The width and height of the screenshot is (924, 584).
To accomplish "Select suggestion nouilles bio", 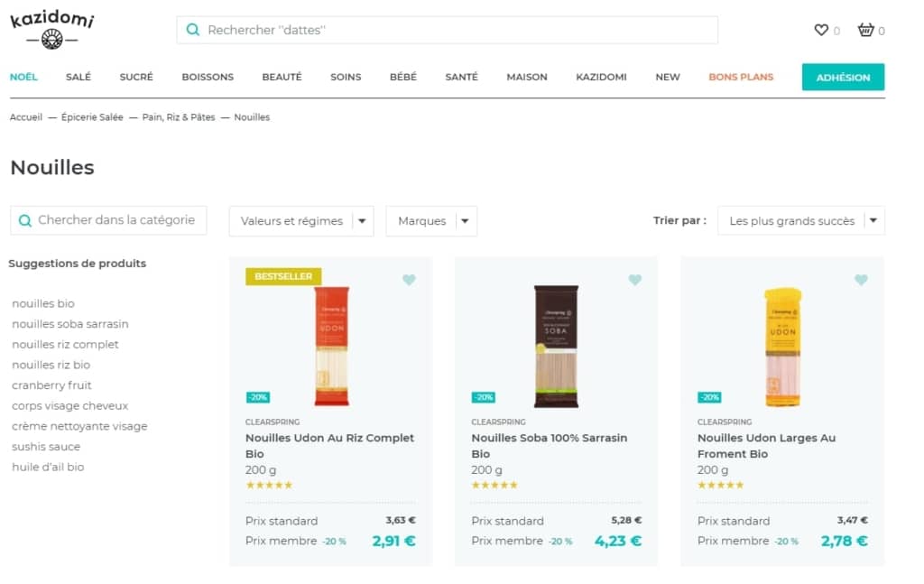I will pyautogui.click(x=43, y=303).
